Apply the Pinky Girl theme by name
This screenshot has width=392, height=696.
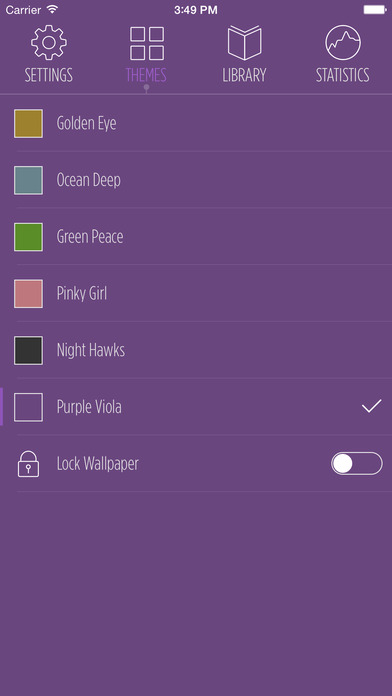click(82, 293)
